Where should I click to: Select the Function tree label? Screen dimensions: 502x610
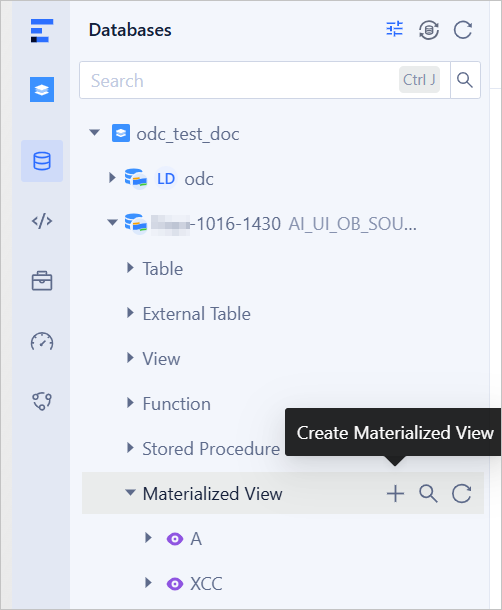[177, 404]
